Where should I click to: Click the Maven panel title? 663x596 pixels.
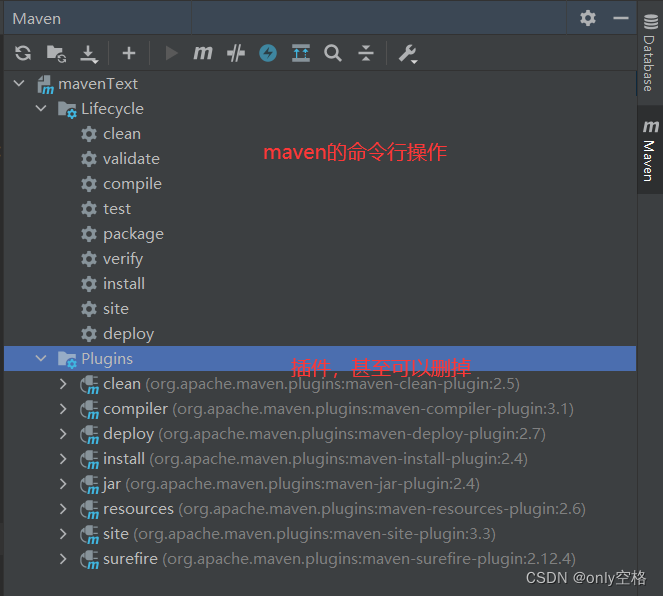pyautogui.click(x=37, y=19)
